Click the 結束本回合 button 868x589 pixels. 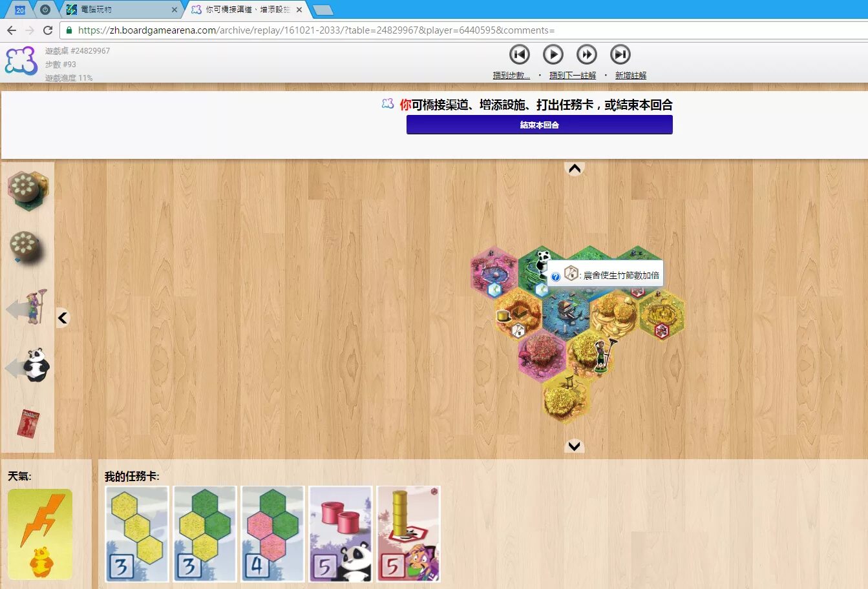point(539,125)
